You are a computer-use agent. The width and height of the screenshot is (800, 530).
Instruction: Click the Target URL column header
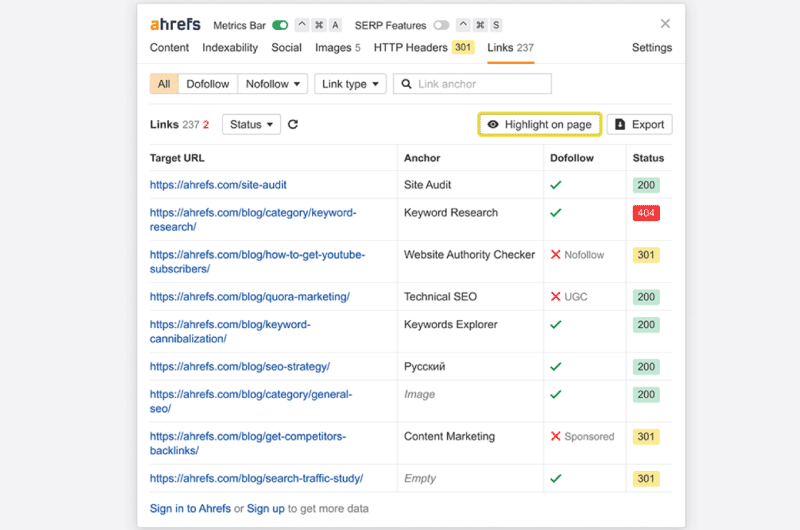pyautogui.click(x=177, y=158)
